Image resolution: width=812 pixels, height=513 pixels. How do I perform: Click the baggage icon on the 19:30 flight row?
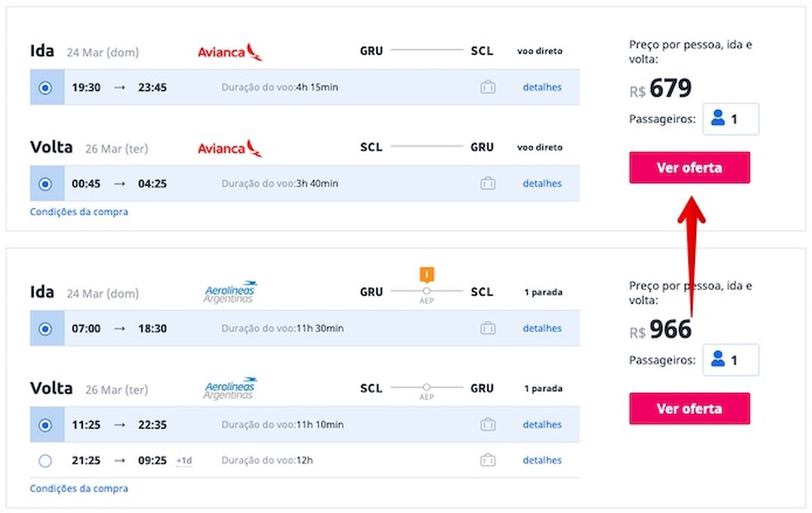pyautogui.click(x=488, y=87)
